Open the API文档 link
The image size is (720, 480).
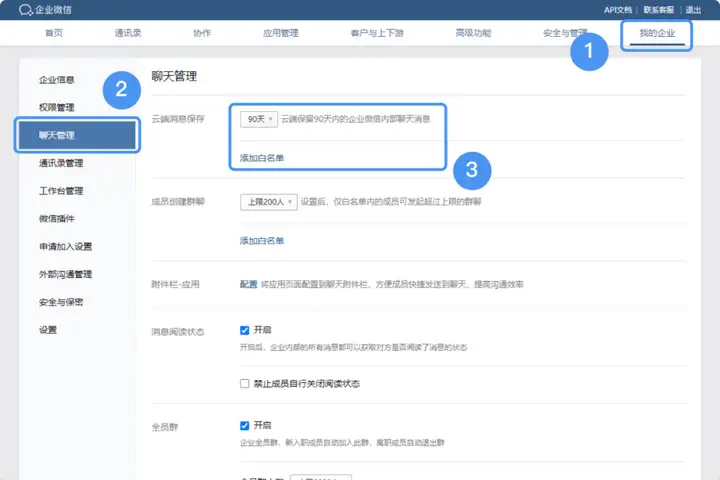(618, 10)
